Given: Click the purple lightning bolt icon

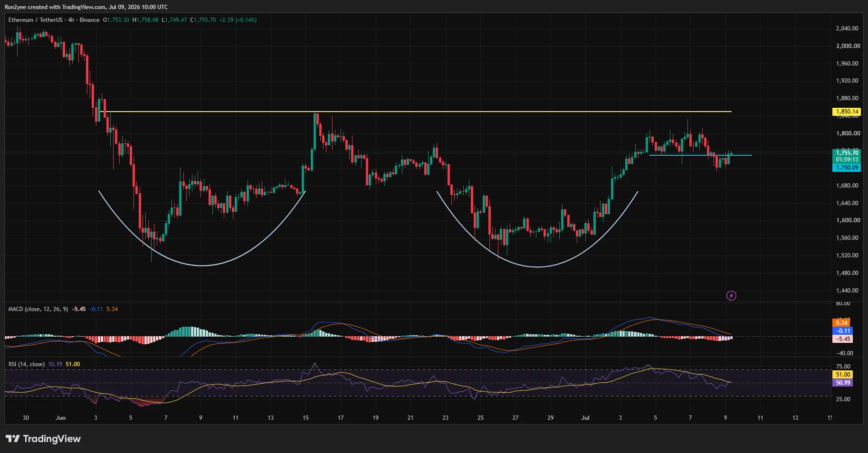Looking at the screenshot, I should 731,296.
